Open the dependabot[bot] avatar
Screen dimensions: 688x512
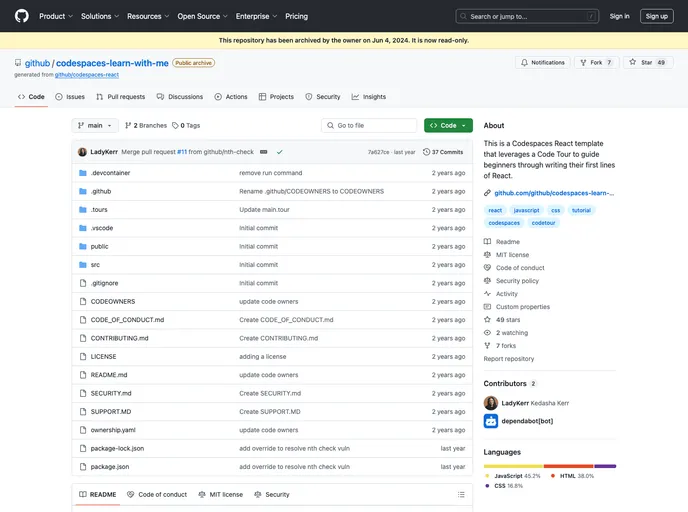coord(491,421)
